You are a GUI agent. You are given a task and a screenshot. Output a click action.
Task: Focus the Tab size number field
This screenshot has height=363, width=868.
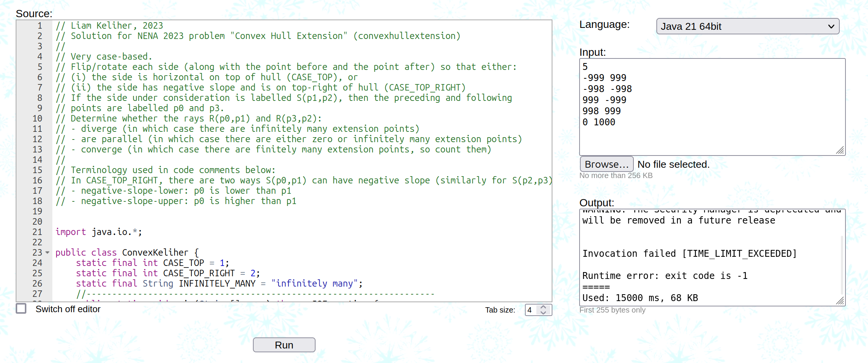(x=531, y=310)
